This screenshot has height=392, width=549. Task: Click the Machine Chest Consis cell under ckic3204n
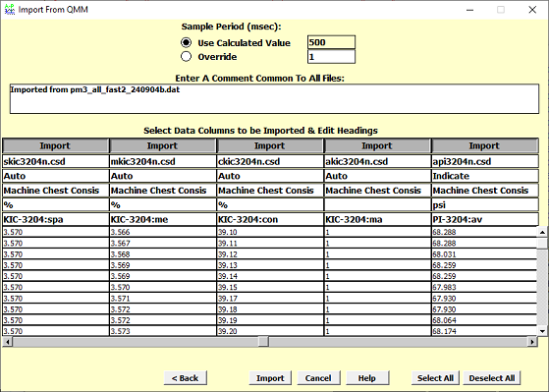(x=270, y=191)
